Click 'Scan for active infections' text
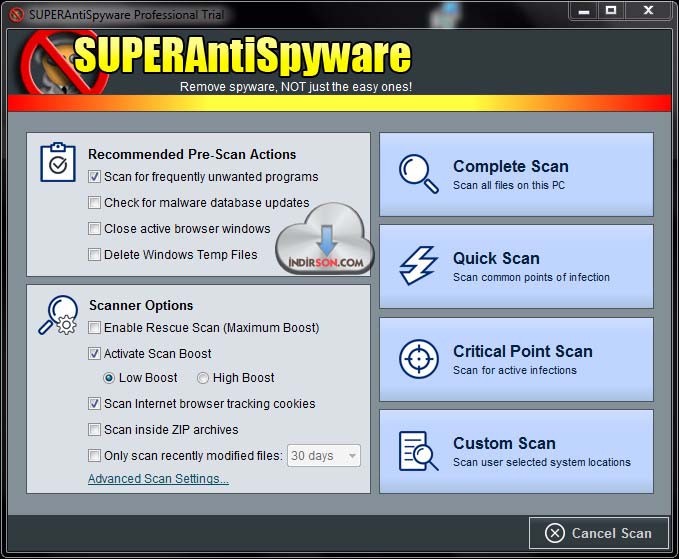The image size is (679, 559). (x=515, y=370)
